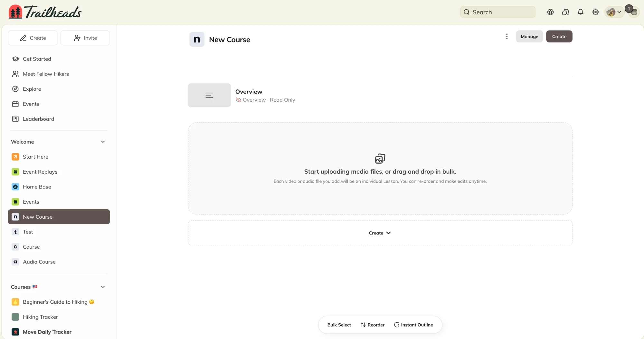Open Events in top sidebar navigation

59,104
